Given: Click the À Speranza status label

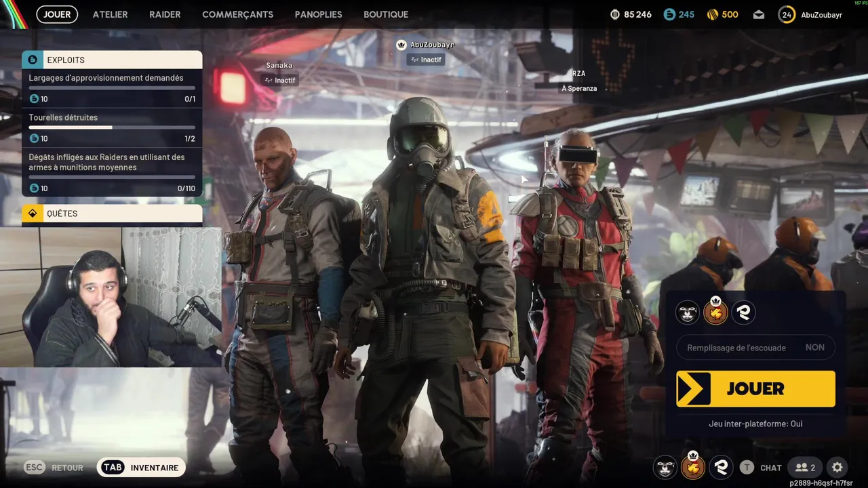Looking at the screenshot, I should pyautogui.click(x=578, y=88).
